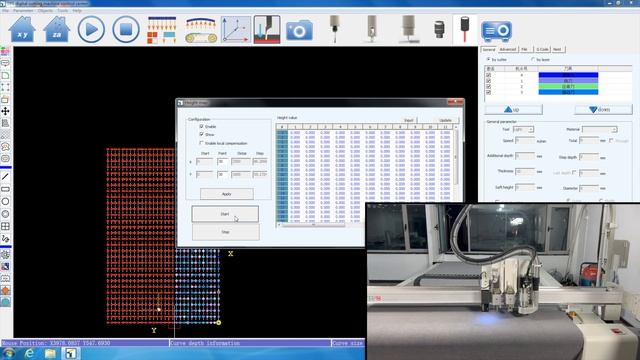Switch to the Advanced tab
640x360 pixels.
(x=508, y=49)
